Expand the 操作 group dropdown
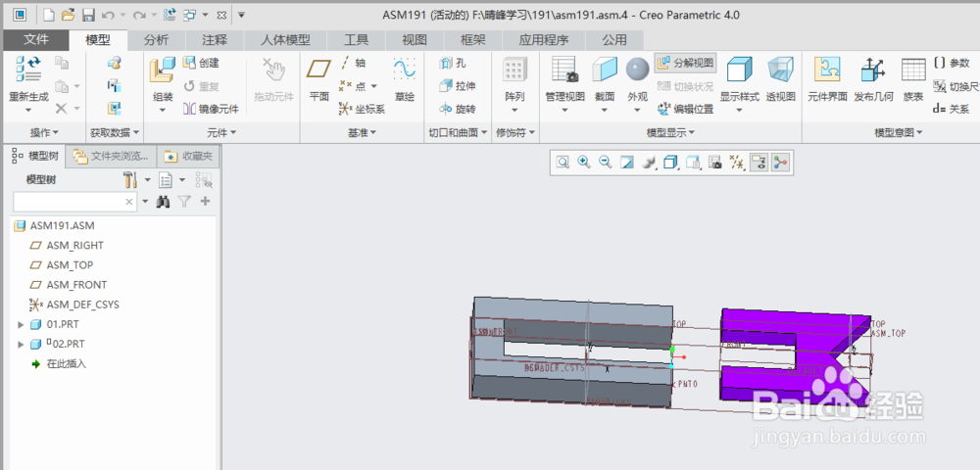 pyautogui.click(x=44, y=133)
